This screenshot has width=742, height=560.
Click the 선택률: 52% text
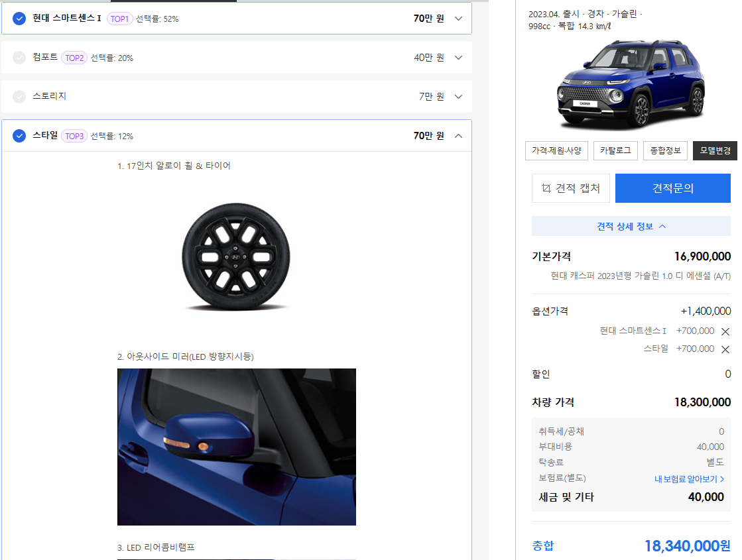[x=157, y=19]
